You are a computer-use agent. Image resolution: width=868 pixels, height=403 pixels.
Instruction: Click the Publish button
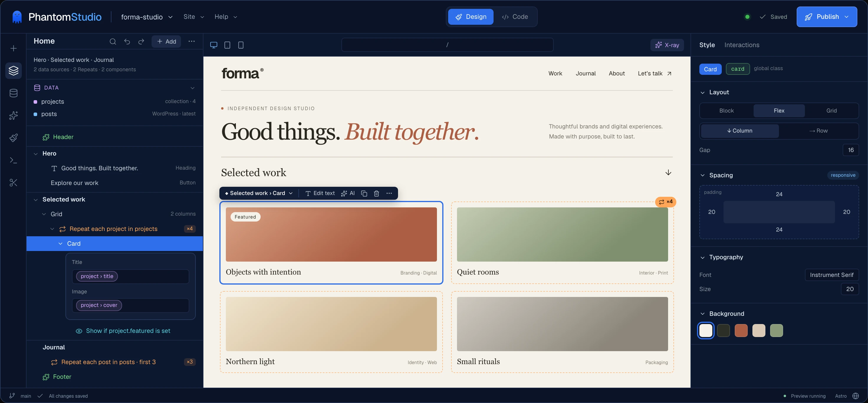tap(826, 17)
